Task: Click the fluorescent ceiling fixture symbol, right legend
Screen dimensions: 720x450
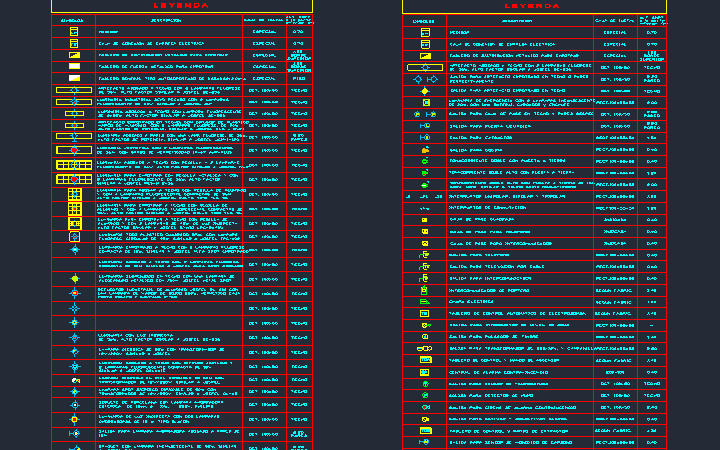Action: coord(425,68)
